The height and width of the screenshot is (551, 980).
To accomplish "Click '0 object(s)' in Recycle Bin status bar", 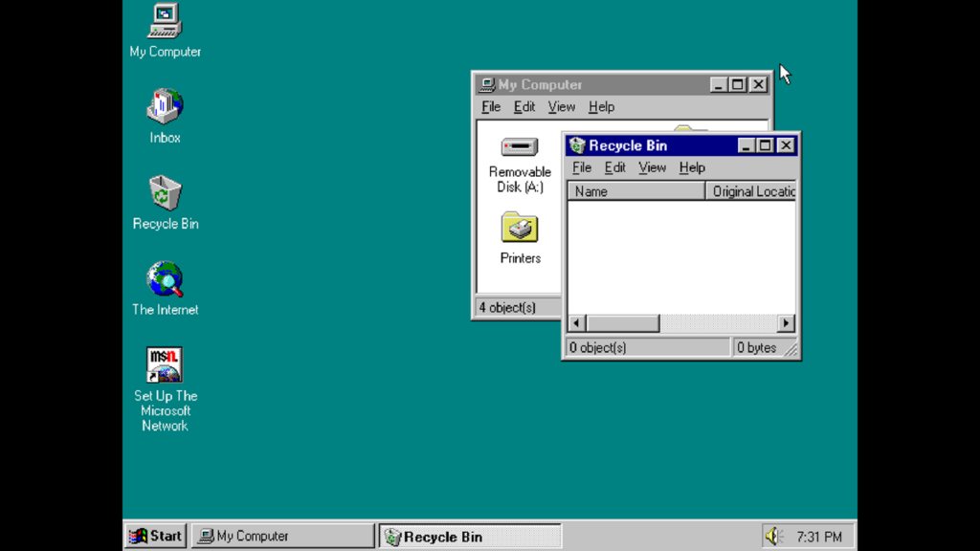I will coord(597,347).
